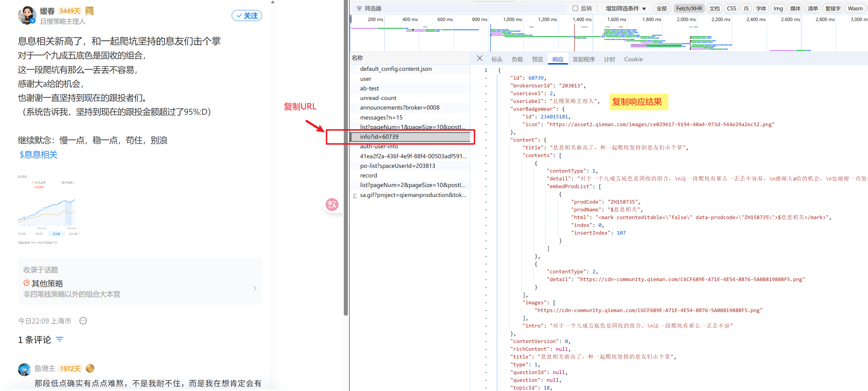The width and height of the screenshot is (868, 391).
Task: Click commenter 鱼塘主's avatar
Action: tap(24, 369)
